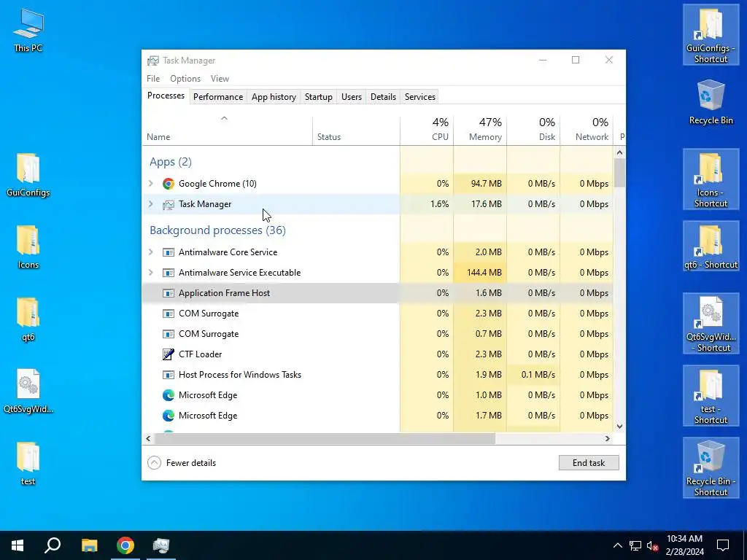Sort by the Status column header
Viewport: 747px width, 560px height.
coord(356,130)
